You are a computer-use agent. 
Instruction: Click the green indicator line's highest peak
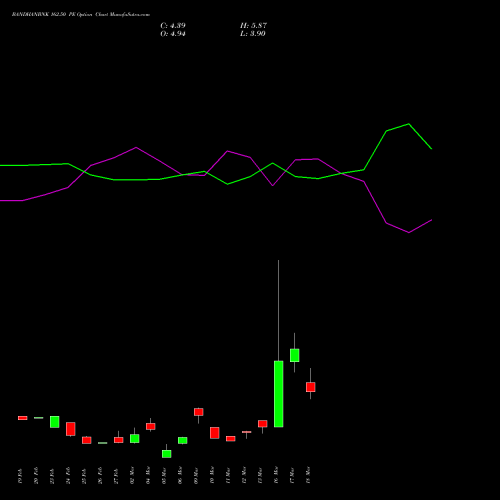(x=409, y=124)
